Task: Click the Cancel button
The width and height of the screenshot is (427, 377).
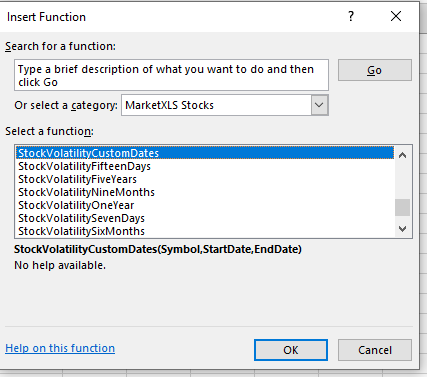Action: (375, 350)
